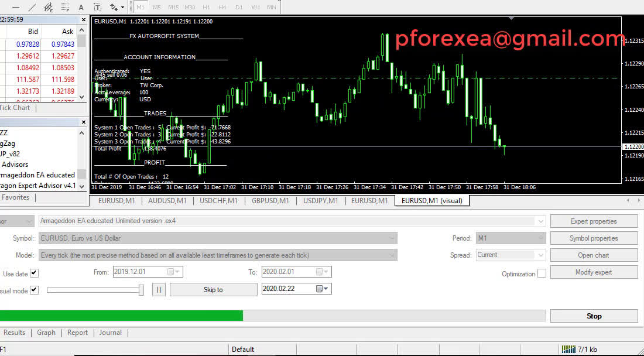Select the trendline drawing tool
This screenshot has height=356, width=644.
click(32, 8)
